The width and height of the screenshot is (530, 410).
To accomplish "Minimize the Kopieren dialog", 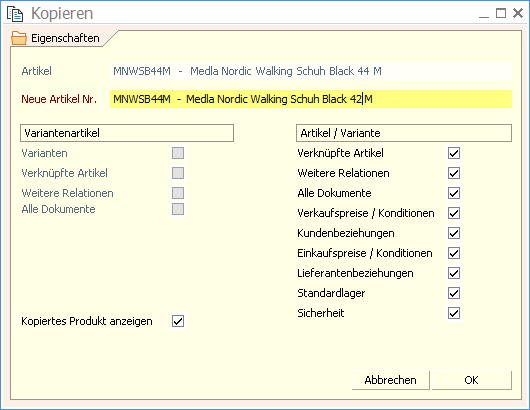I will [x=484, y=14].
